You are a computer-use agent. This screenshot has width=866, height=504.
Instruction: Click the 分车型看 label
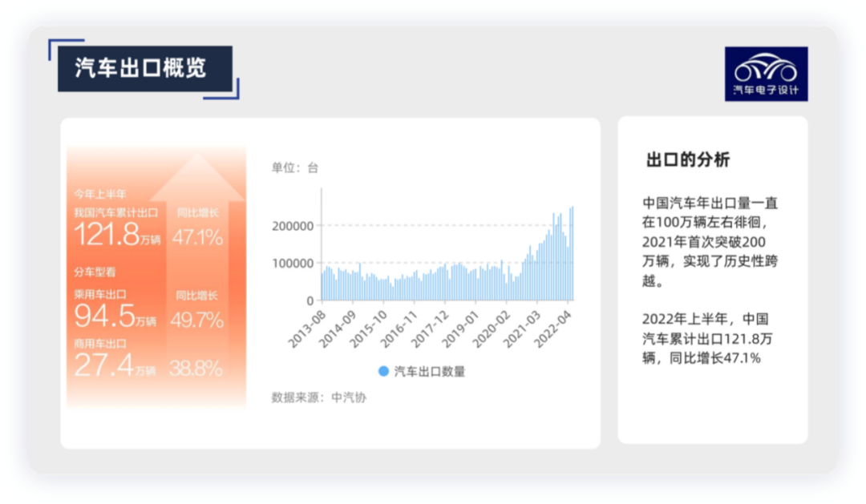[x=95, y=272]
